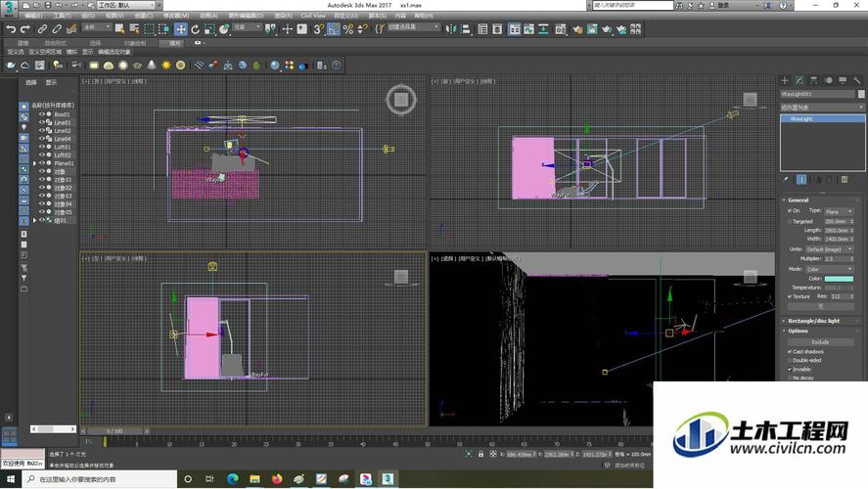868x489 pixels.
Task: Toggle the Cast shadows checkbox
Action: click(x=790, y=351)
